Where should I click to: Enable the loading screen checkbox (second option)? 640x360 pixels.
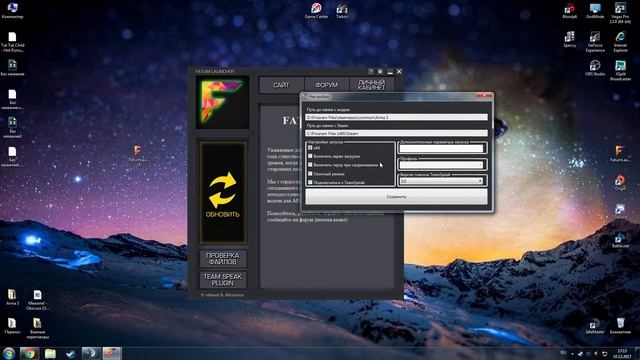(x=310, y=156)
